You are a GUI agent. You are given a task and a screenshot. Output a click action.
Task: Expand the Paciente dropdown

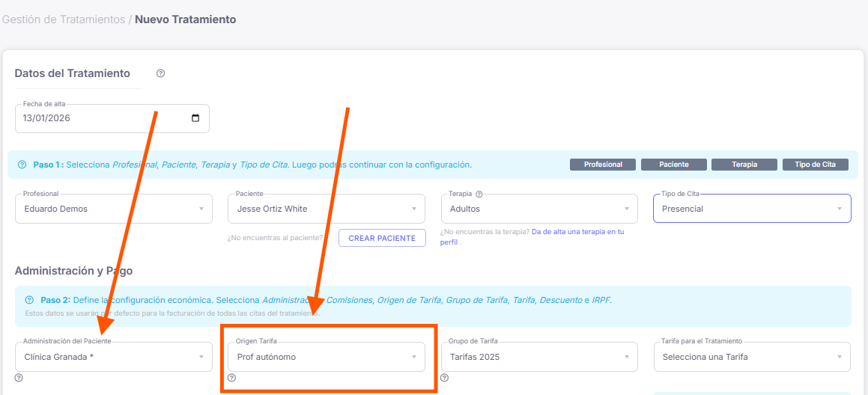[326, 209]
